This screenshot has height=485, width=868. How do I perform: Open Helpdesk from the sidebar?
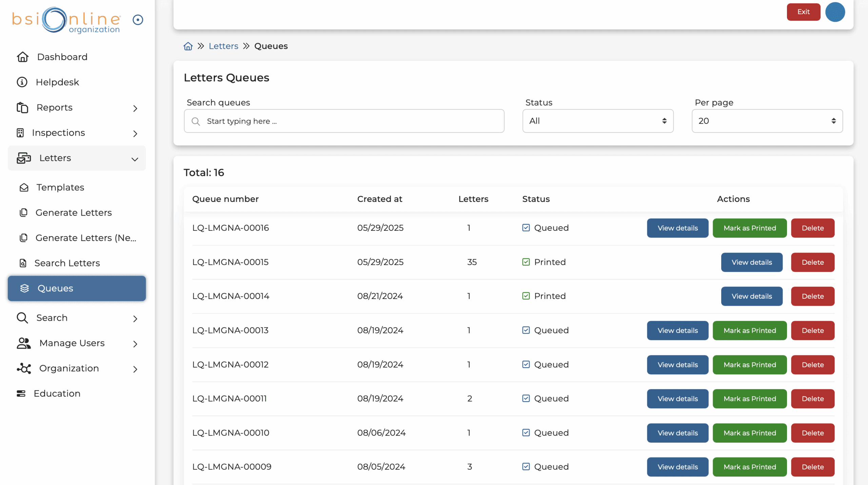(77, 82)
